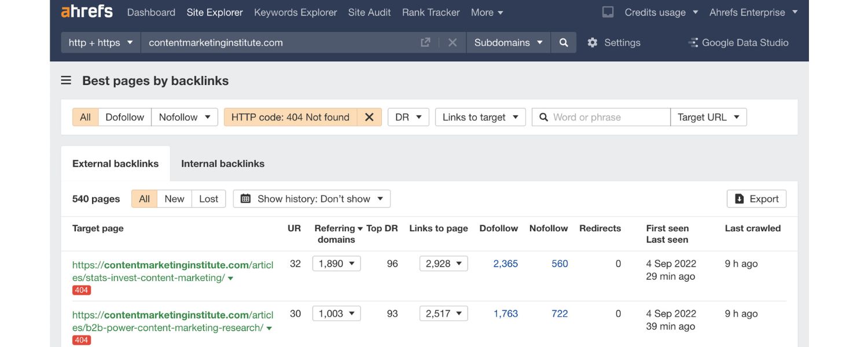Screen dimensions: 868x347
Task: Open the Subdomains mode dropdown
Action: pos(508,43)
